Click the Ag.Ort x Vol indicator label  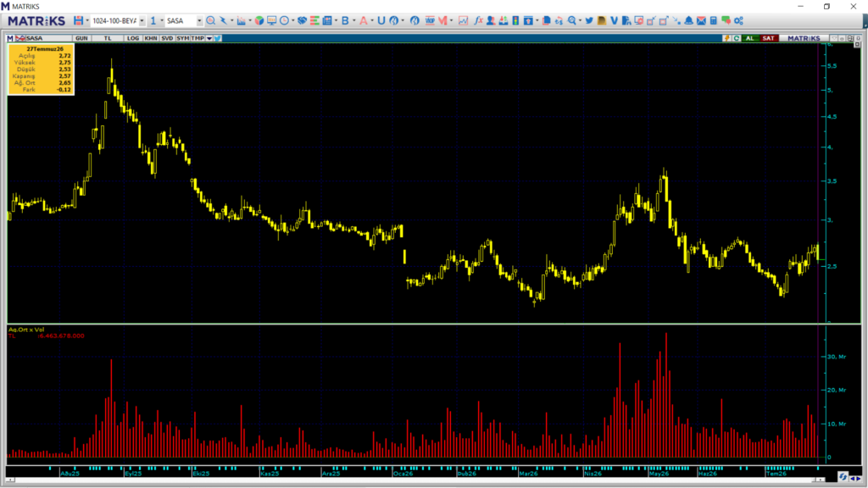26,330
